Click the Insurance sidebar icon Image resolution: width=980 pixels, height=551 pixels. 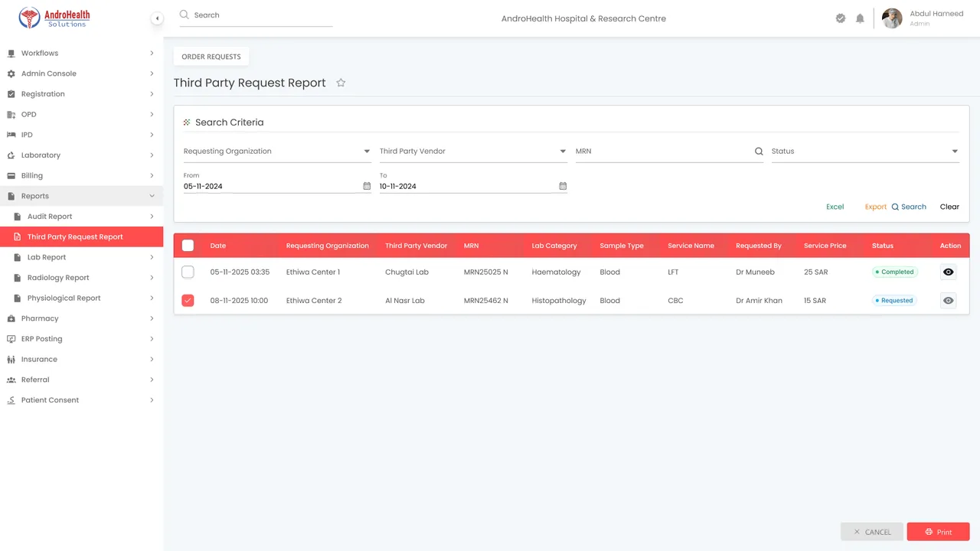coord(11,360)
